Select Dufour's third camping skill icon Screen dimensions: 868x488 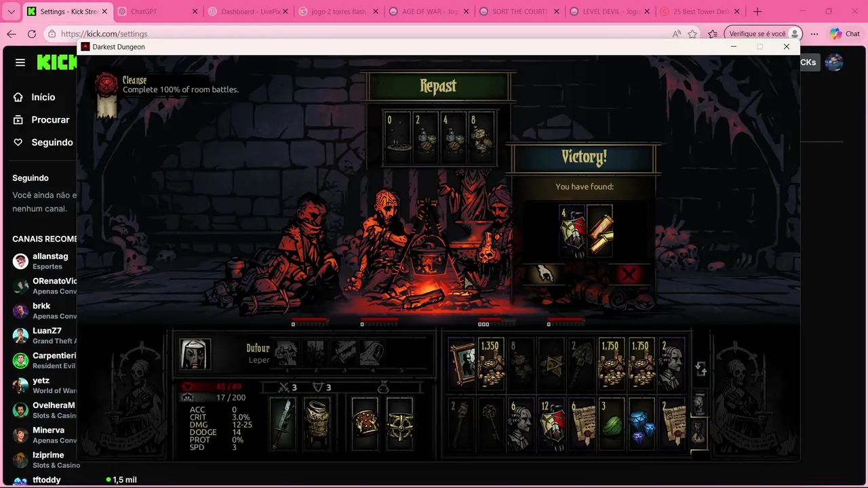(344, 354)
